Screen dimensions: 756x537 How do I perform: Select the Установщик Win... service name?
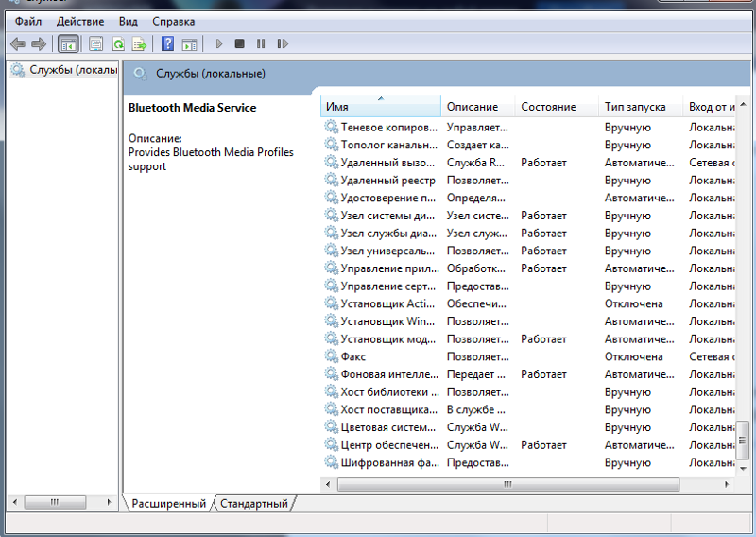tap(387, 321)
